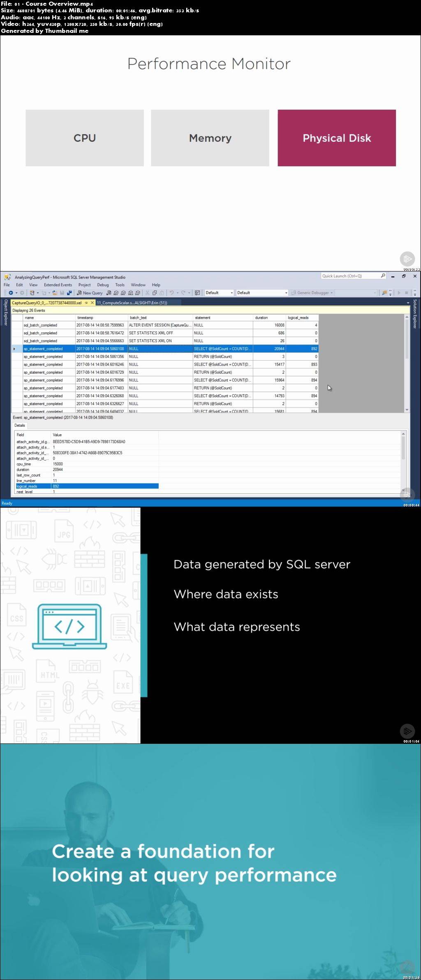The width and height of the screenshot is (421, 980).
Task: Click the event grid scroll-down arrow
Action: 407,410
